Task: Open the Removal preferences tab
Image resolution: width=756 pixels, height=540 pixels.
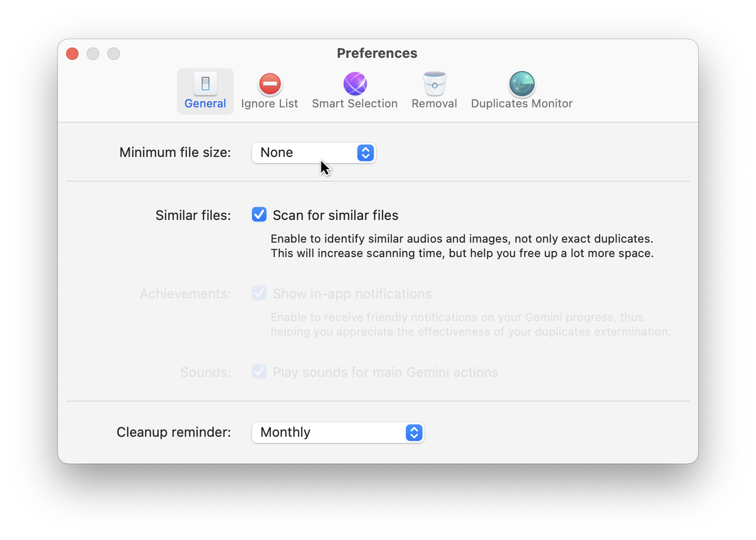Action: [434, 91]
